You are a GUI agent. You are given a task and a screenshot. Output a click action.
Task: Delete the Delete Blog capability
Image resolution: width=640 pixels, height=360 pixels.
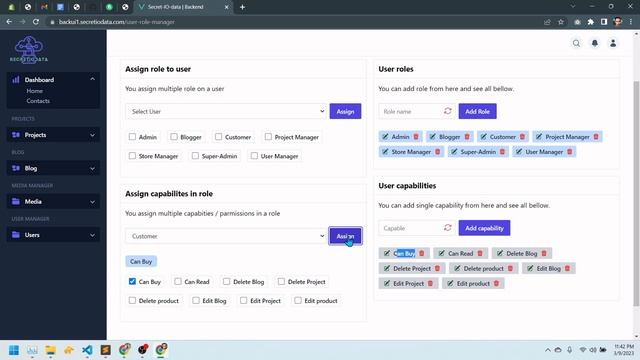pyautogui.click(x=544, y=253)
